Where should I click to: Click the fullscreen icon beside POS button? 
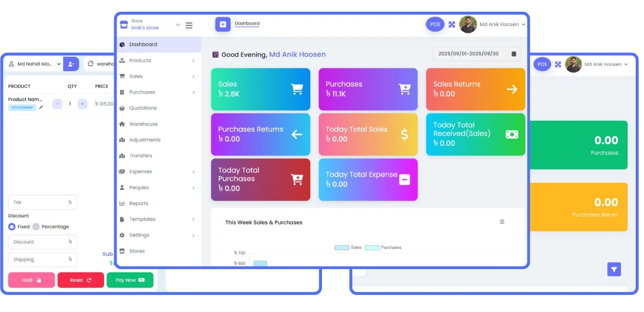tap(452, 24)
